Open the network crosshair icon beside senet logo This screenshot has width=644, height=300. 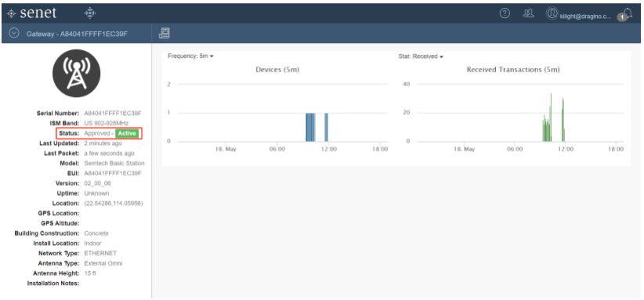[x=89, y=13]
